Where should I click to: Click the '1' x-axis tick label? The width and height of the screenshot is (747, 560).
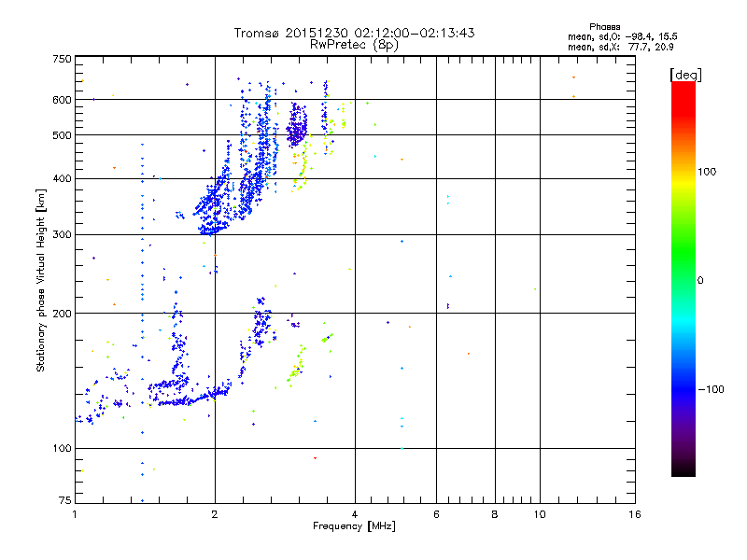tap(75, 514)
